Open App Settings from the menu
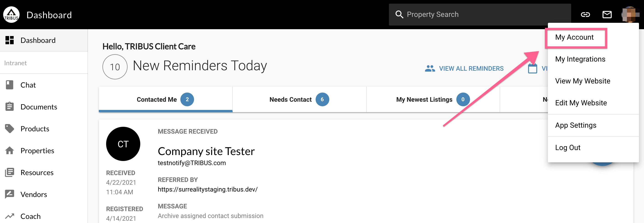 pos(575,125)
